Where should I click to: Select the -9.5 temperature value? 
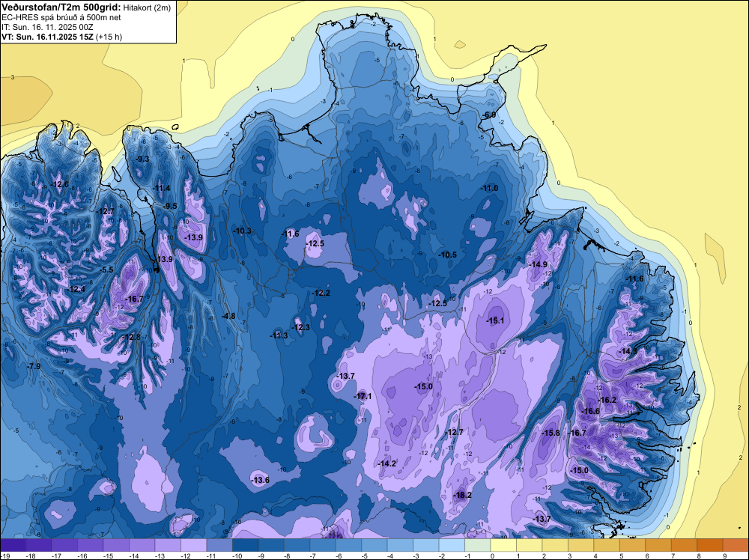pyautogui.click(x=169, y=206)
